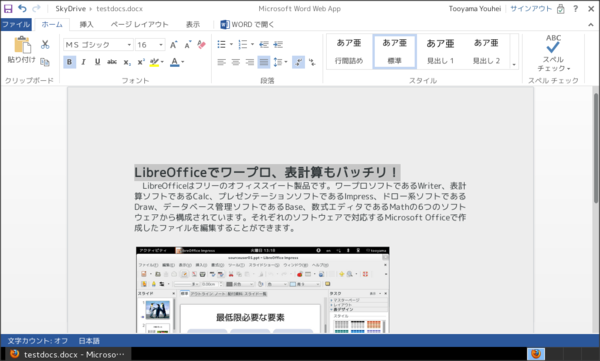Open the feedback icon next to サインアウト

[561, 8]
